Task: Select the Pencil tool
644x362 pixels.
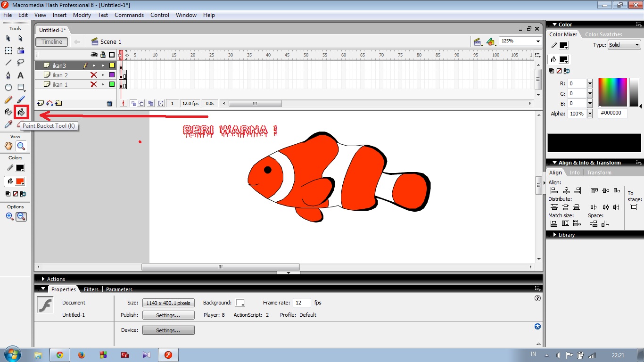Action: pos(8,99)
